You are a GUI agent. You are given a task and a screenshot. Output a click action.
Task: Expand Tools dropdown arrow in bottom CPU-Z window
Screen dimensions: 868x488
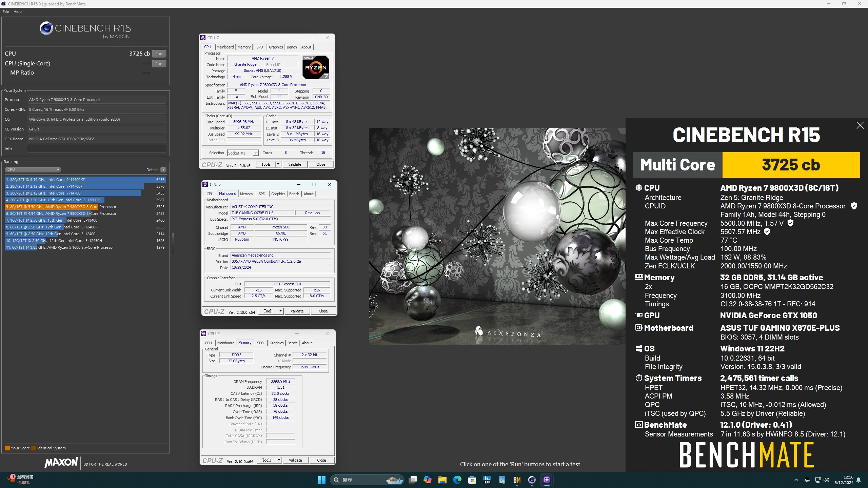pyautogui.click(x=279, y=460)
